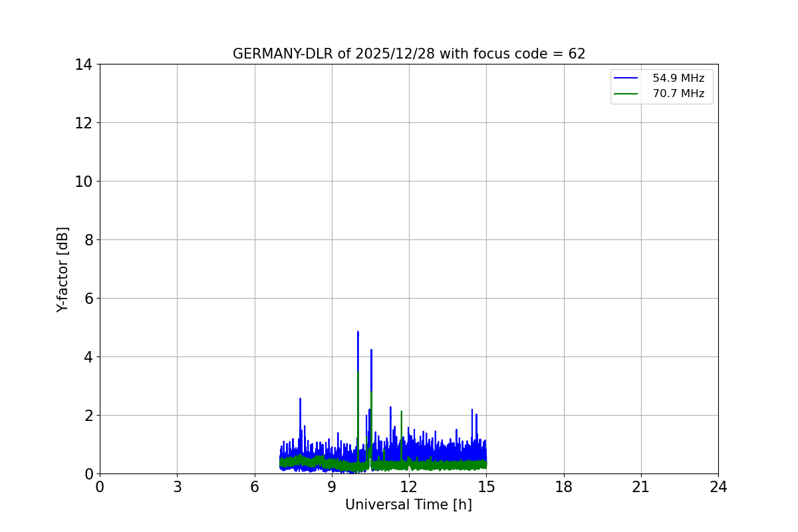798x532 pixels.
Task: Click the Universal Time [h] axis label
Action: [408, 505]
